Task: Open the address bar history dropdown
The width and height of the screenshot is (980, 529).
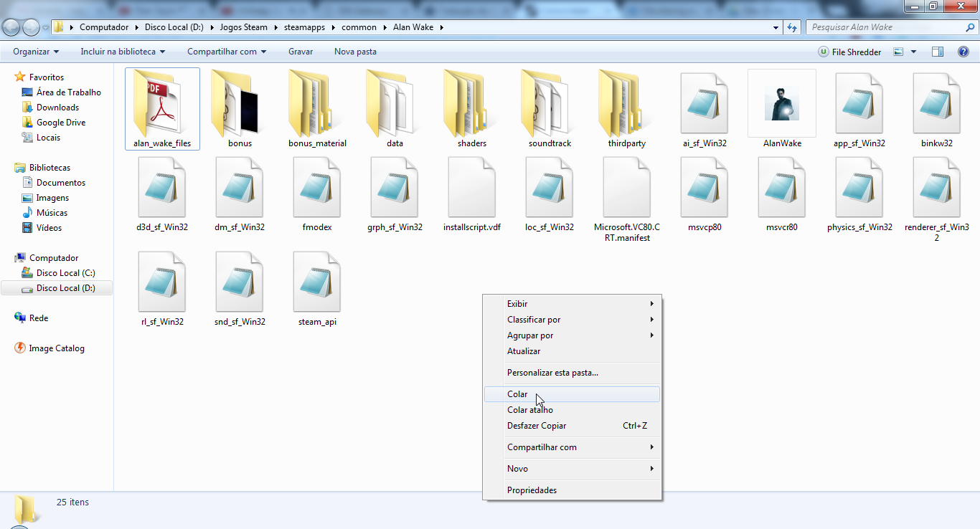Action: [x=776, y=27]
